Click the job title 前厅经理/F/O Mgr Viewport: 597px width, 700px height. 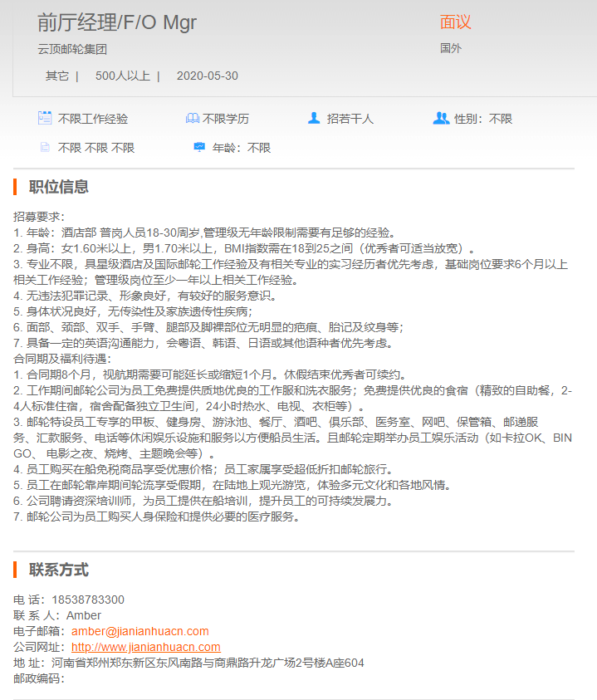[x=117, y=22]
